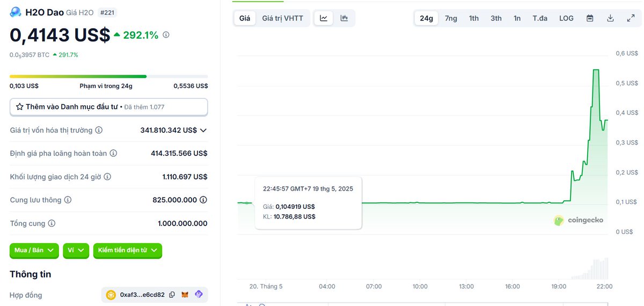
Task: Click Thêm vào Danh mục đầu tư button
Action: 109,107
